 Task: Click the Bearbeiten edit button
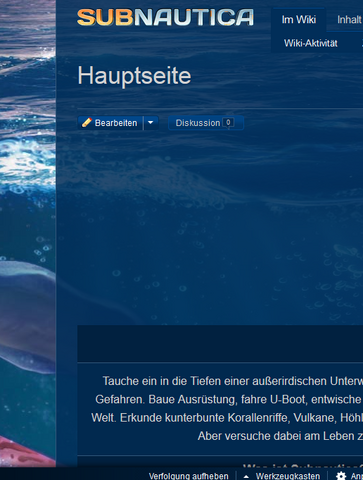coord(110,123)
